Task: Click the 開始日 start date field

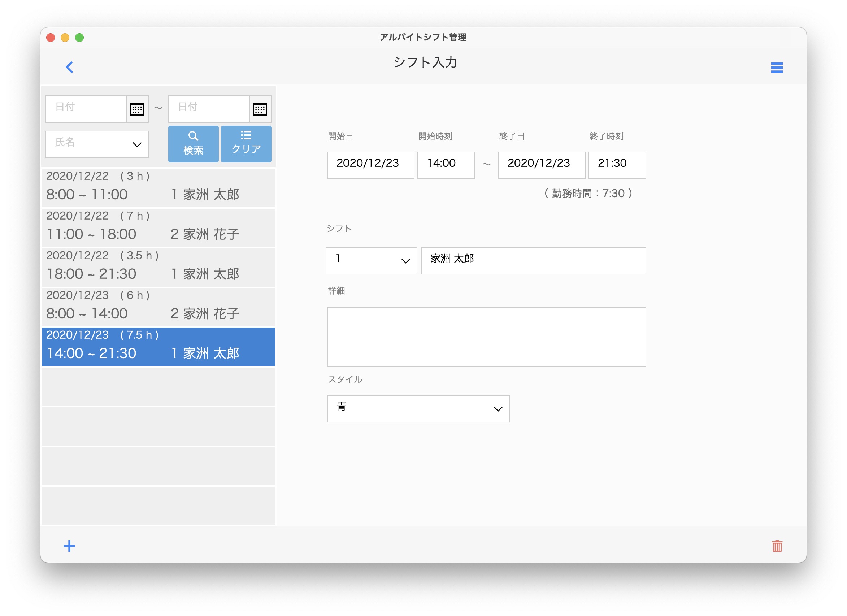Action: click(x=370, y=165)
